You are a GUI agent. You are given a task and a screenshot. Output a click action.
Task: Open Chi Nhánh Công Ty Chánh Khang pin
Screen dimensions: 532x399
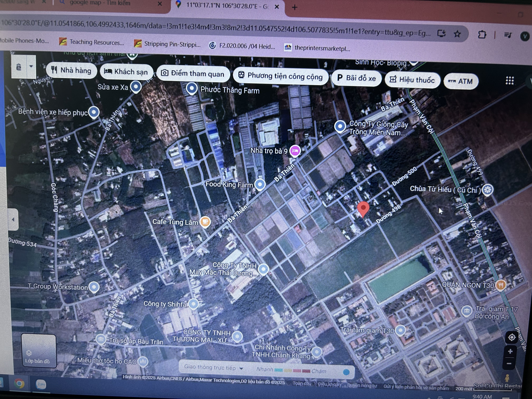tap(317, 351)
